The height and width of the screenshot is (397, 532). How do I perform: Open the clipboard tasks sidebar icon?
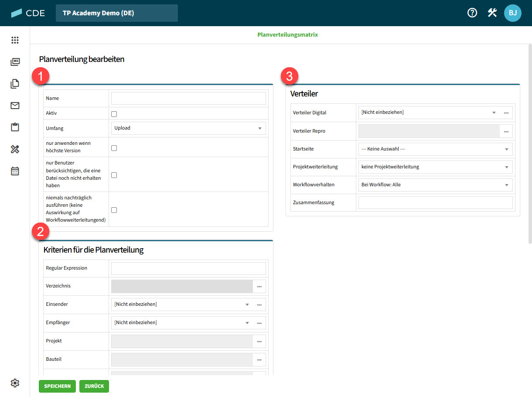click(x=15, y=127)
